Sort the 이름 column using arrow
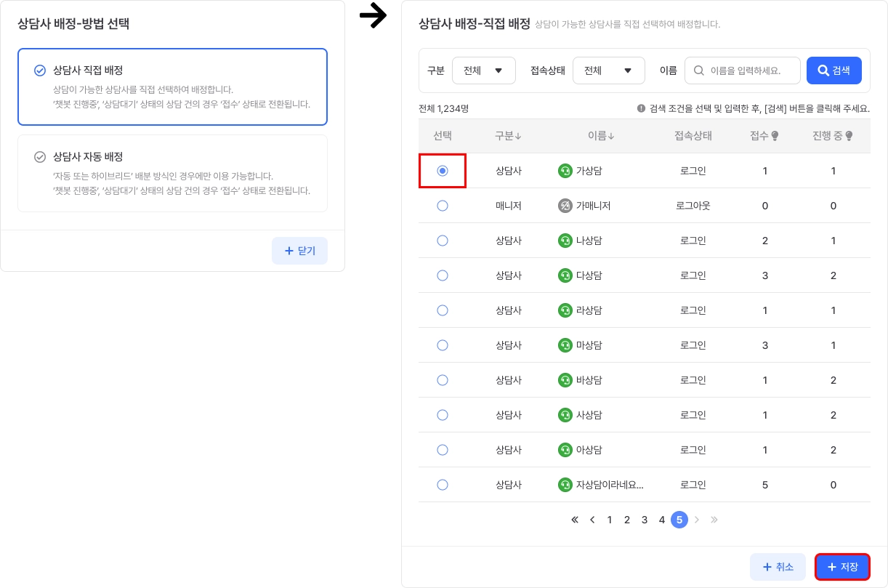This screenshot has width=888, height=588. coord(611,136)
